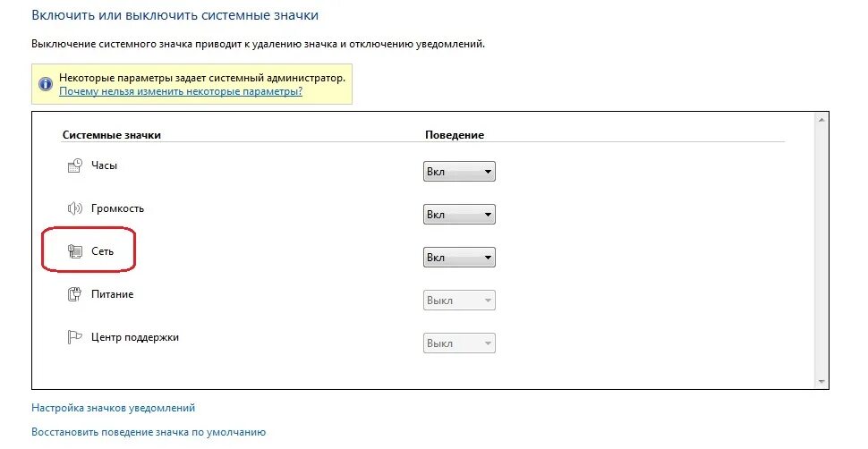Open link Почему нельзя изменить некоторые параметры?
868x449 pixels.
tap(181, 91)
